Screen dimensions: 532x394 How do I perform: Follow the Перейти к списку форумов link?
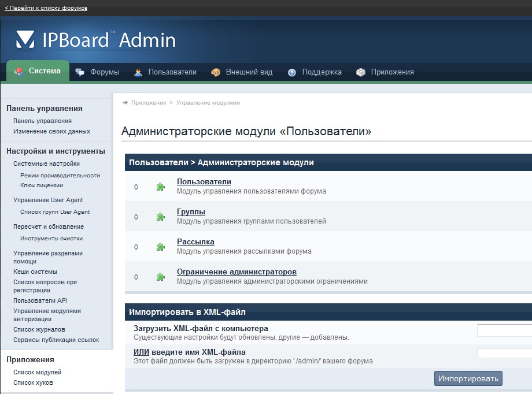pyautogui.click(x=46, y=8)
